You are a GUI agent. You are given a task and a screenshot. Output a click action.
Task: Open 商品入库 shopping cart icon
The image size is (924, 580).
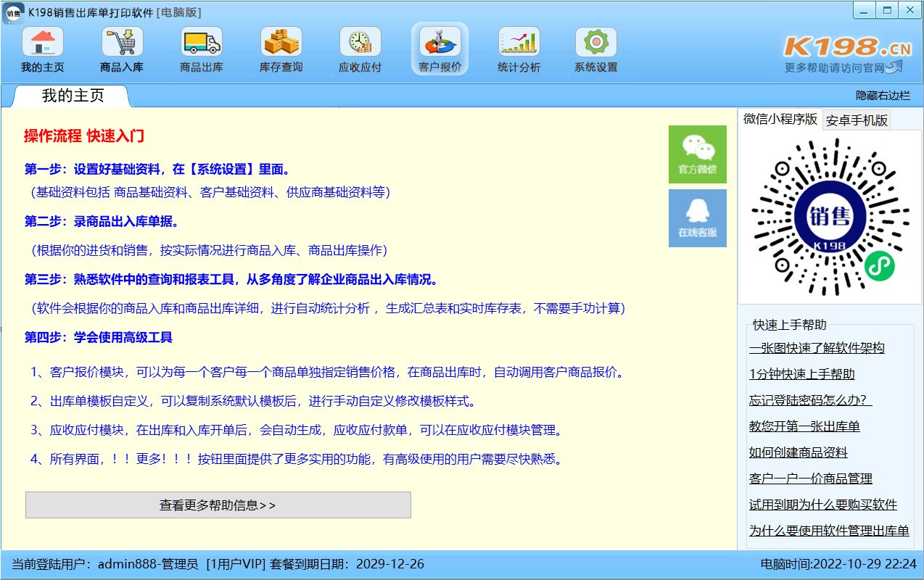pos(122,50)
